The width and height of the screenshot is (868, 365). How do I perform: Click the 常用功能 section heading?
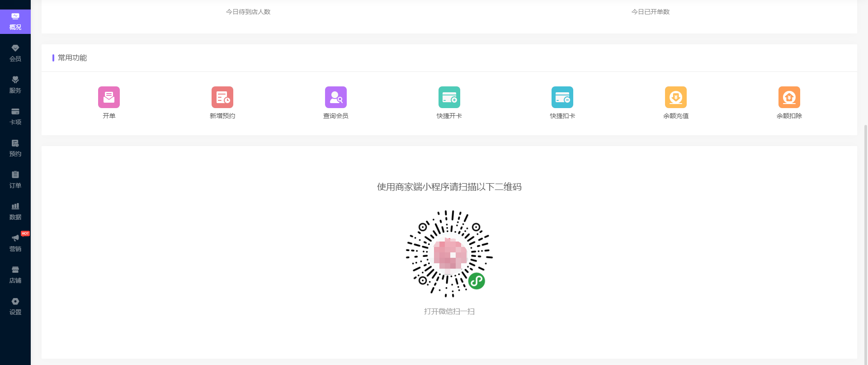point(72,58)
